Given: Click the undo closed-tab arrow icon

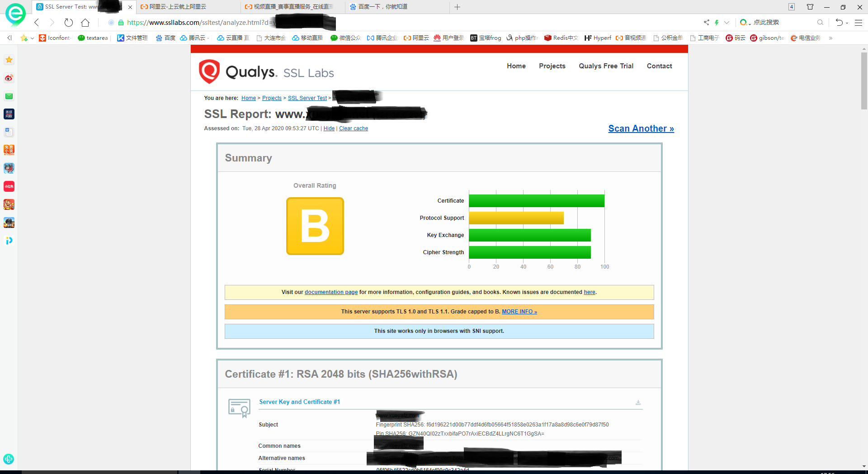Looking at the screenshot, I should click(839, 22).
